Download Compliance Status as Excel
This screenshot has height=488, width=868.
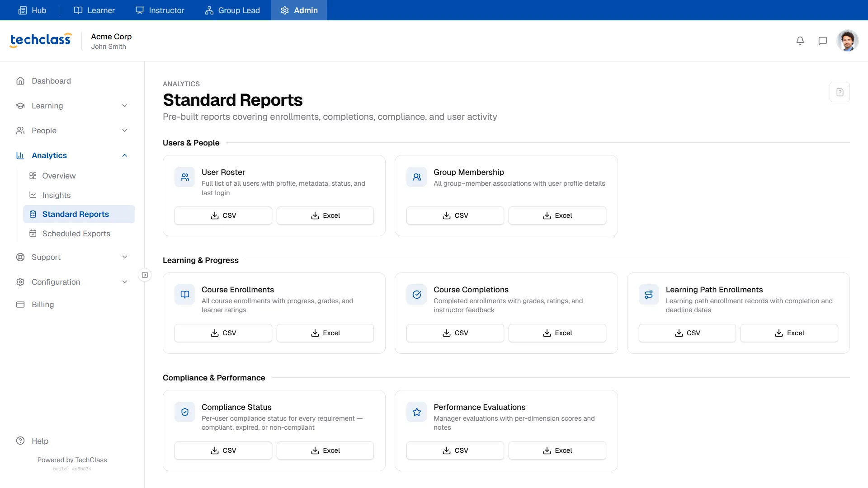tap(325, 450)
